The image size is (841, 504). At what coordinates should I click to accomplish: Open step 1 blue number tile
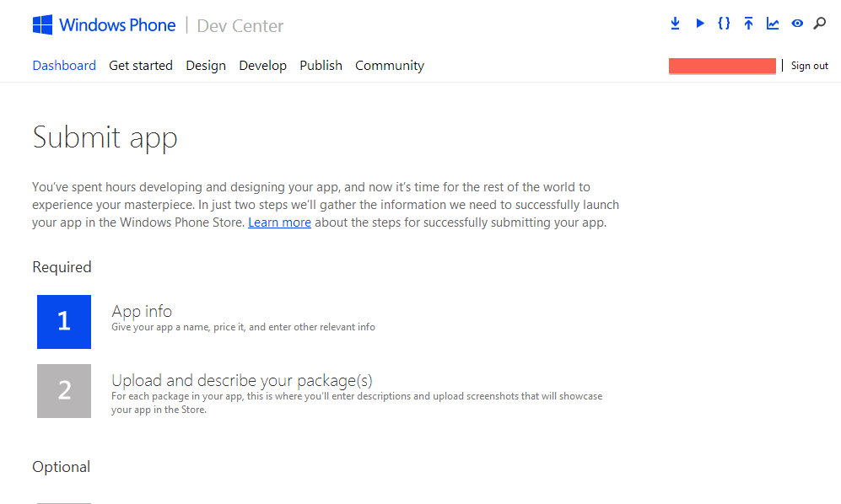click(x=64, y=321)
